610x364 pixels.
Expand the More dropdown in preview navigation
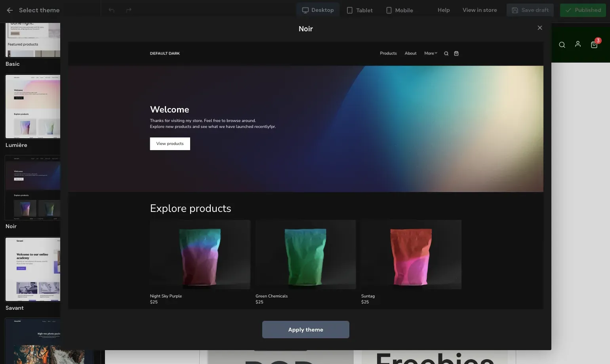(x=431, y=53)
